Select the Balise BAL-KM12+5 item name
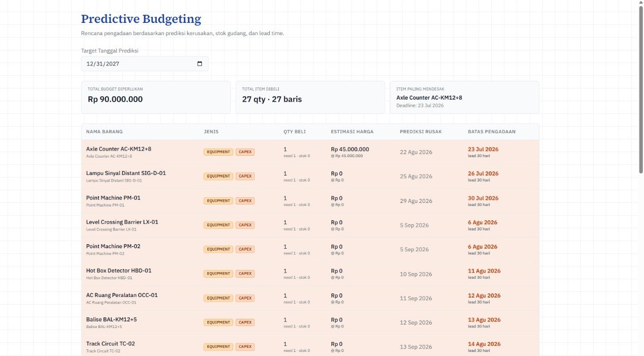Image resolution: width=644 pixels, height=356 pixels. click(x=111, y=319)
